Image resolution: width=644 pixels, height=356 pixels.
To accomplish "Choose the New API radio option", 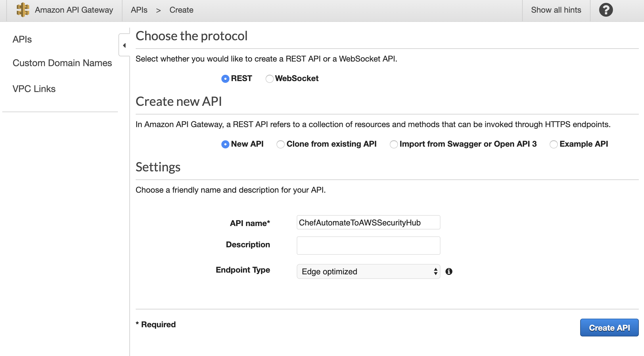I will pyautogui.click(x=225, y=144).
